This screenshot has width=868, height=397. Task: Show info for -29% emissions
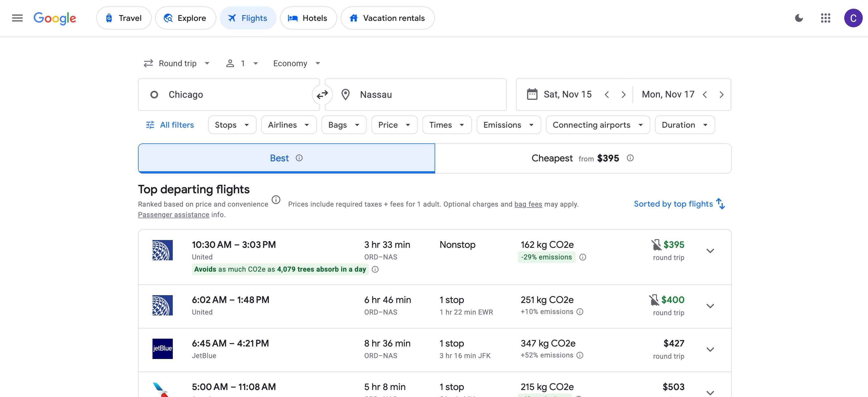(x=583, y=257)
